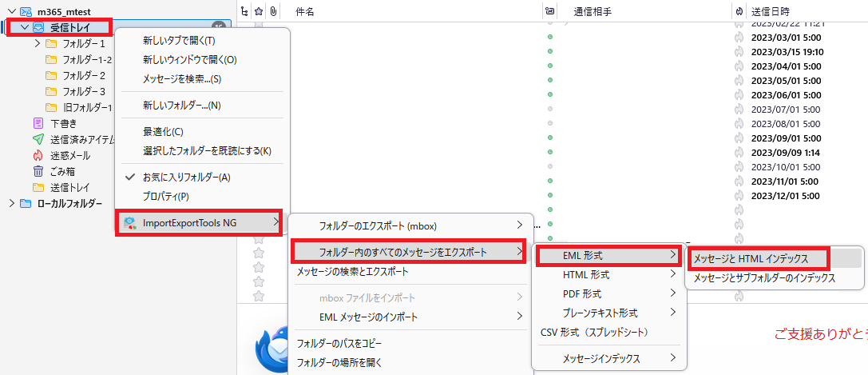Click the junk column header icon
This screenshot has width=868, height=375.
click(x=739, y=11)
